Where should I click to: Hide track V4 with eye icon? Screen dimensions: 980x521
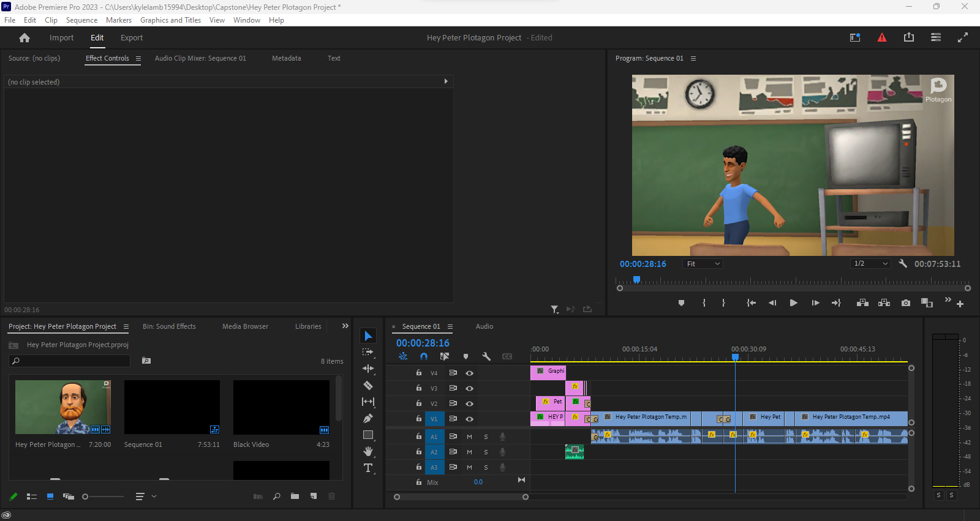click(x=470, y=373)
